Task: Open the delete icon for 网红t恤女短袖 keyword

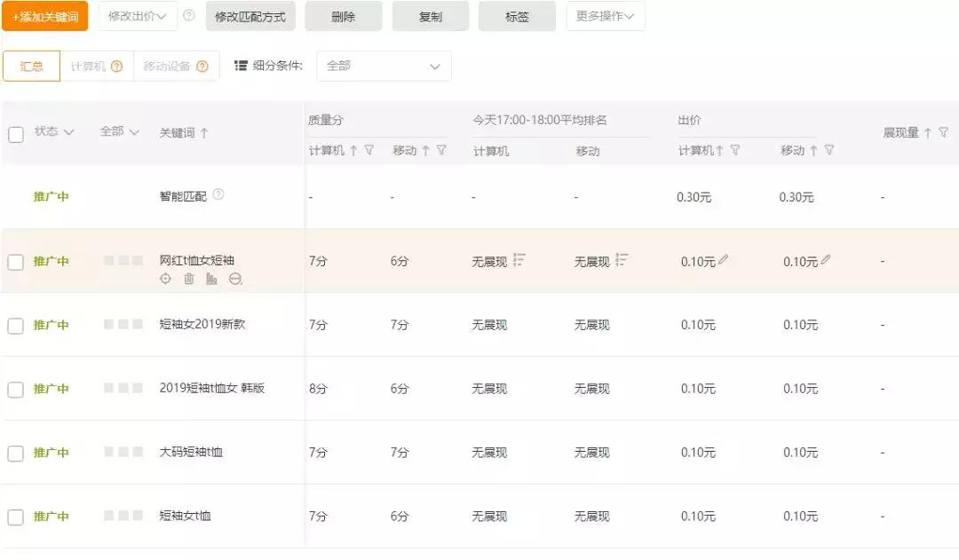Action: [x=189, y=278]
